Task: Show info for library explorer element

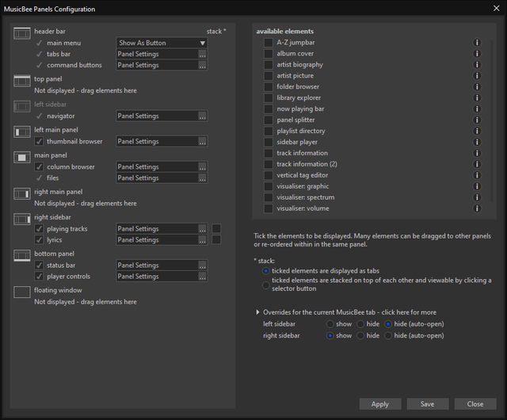Action: (477, 97)
